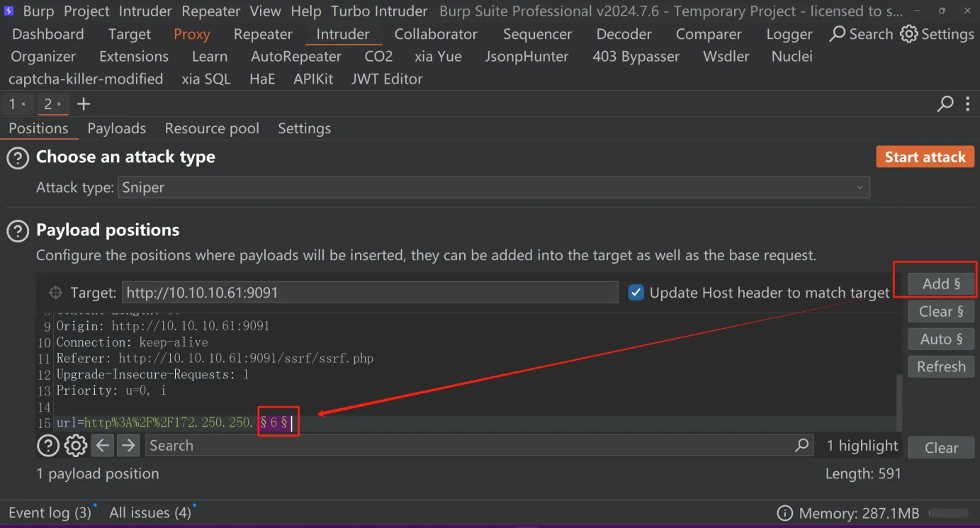Switch to the Comparer tab
980x528 pixels.
pyautogui.click(x=709, y=34)
